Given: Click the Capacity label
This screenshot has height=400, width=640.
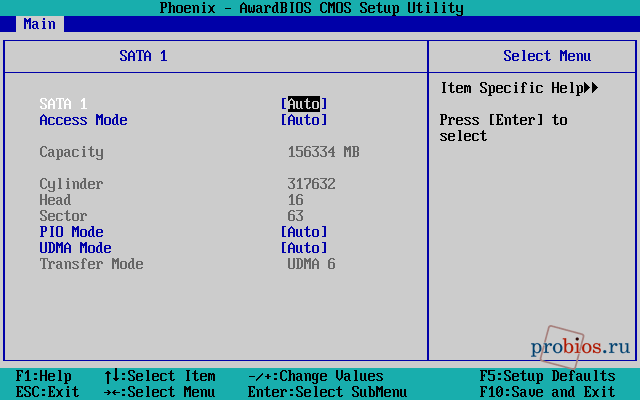Looking at the screenshot, I should coord(71,152).
